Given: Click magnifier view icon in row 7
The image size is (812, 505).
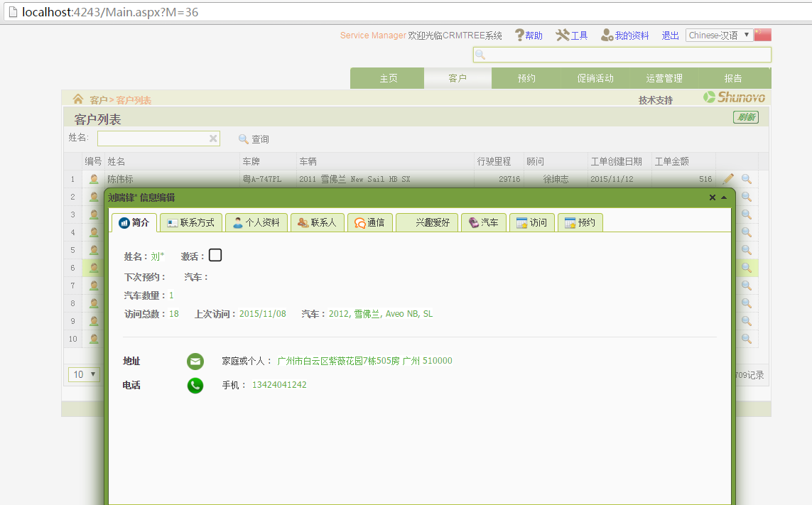Looking at the screenshot, I should pyautogui.click(x=746, y=285).
